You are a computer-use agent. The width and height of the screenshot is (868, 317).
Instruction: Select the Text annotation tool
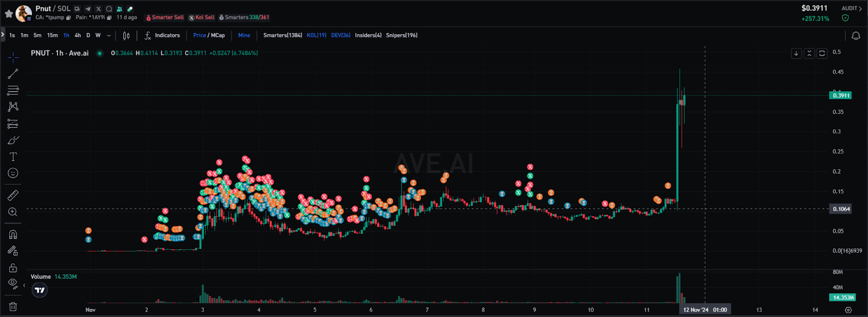coord(13,157)
